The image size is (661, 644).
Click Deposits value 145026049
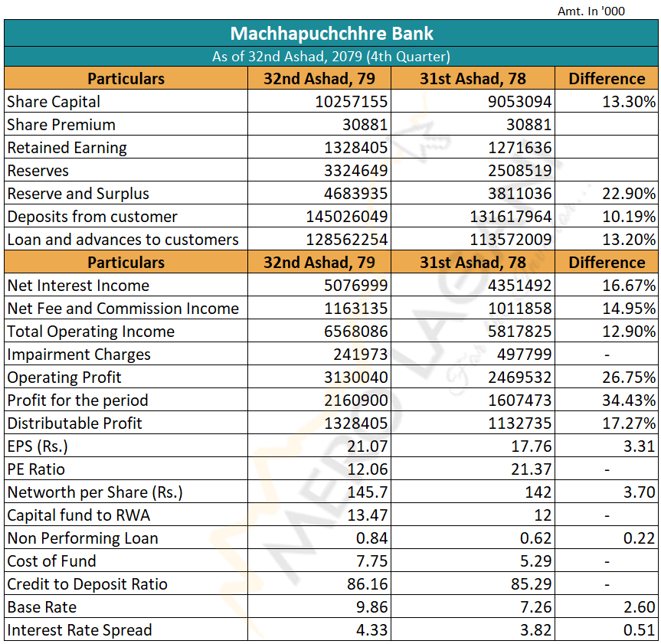(x=346, y=217)
